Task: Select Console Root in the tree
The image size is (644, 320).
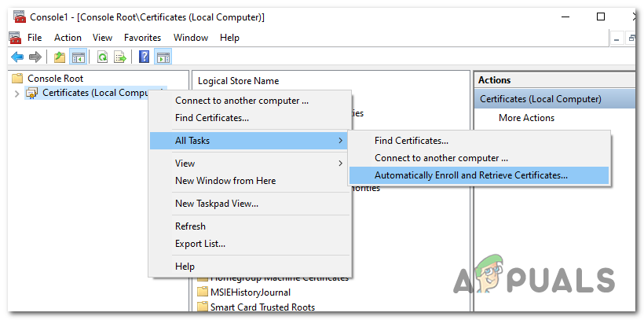Action: (55, 78)
